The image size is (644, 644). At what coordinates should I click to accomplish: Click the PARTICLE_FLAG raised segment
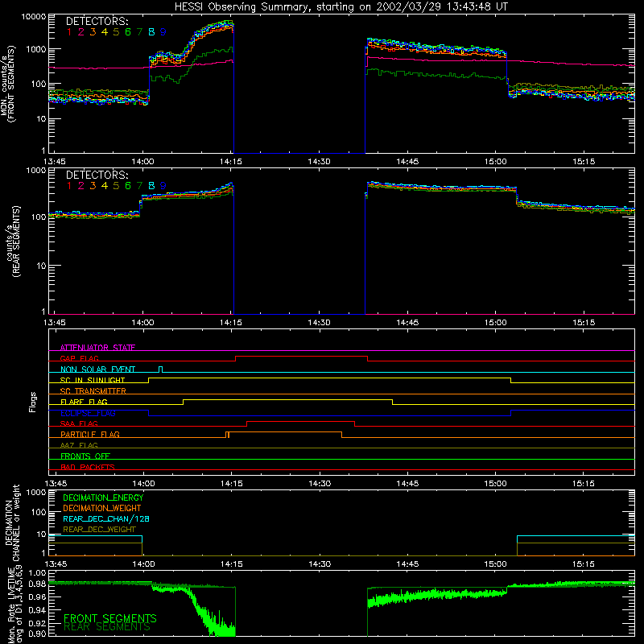coord(284,432)
